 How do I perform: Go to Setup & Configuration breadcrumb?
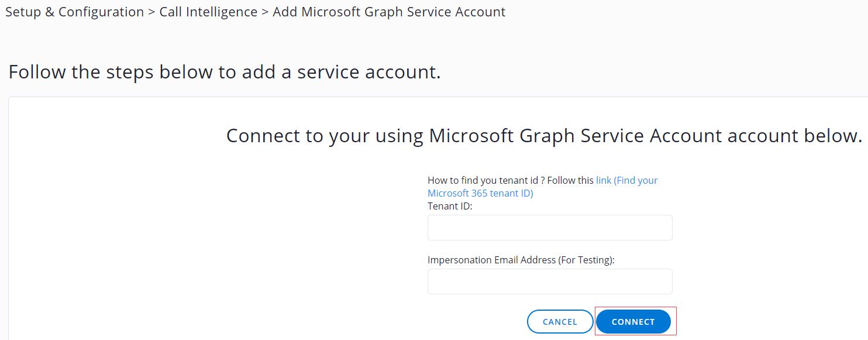(x=74, y=12)
